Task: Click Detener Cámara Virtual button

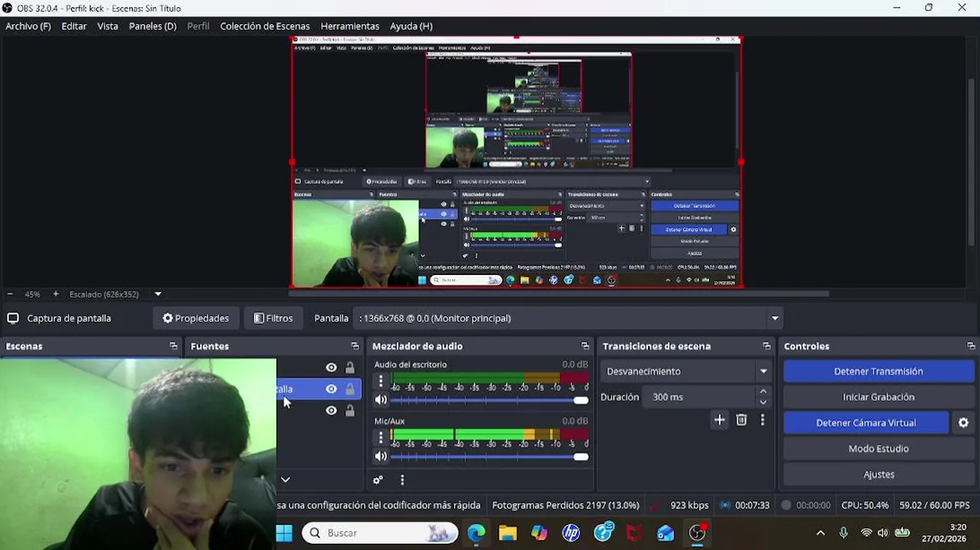Action: [866, 422]
